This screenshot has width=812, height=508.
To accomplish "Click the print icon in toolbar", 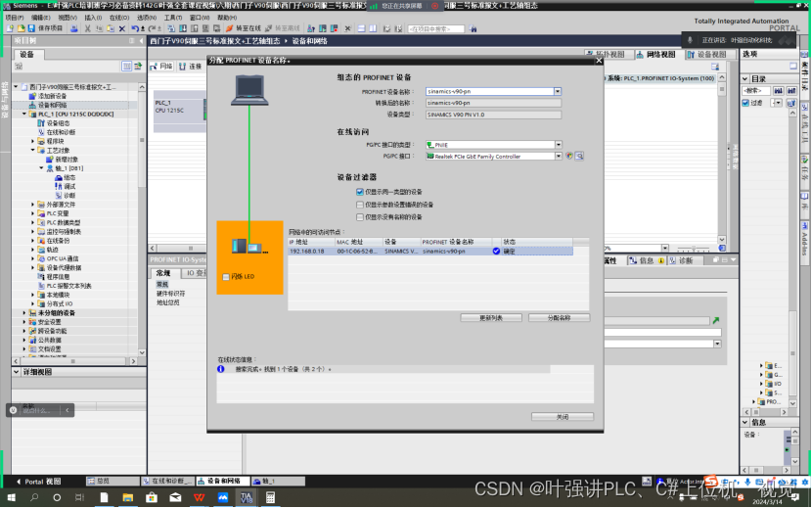I will (x=74, y=28).
